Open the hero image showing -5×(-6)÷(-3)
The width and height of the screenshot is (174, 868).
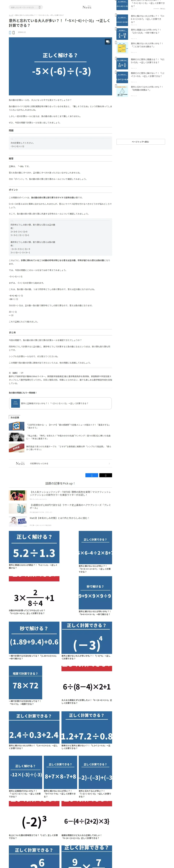pyautogui.click(x=60, y=66)
